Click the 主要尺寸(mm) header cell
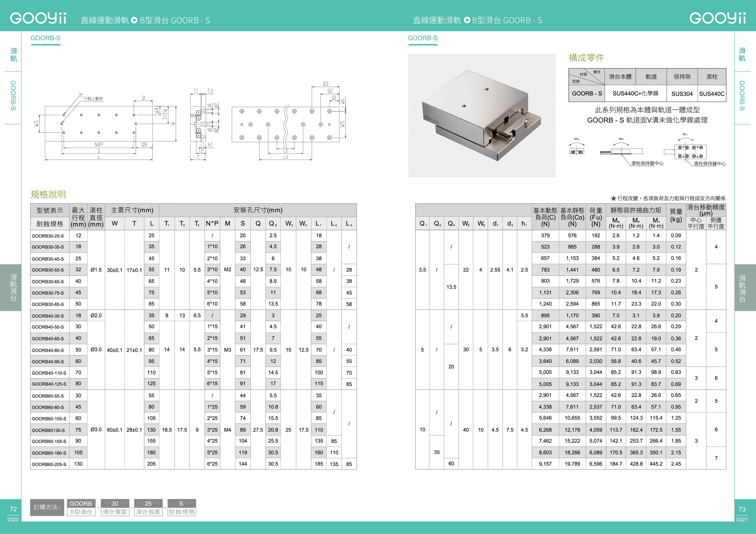This screenshot has height=534, width=756. [x=132, y=210]
